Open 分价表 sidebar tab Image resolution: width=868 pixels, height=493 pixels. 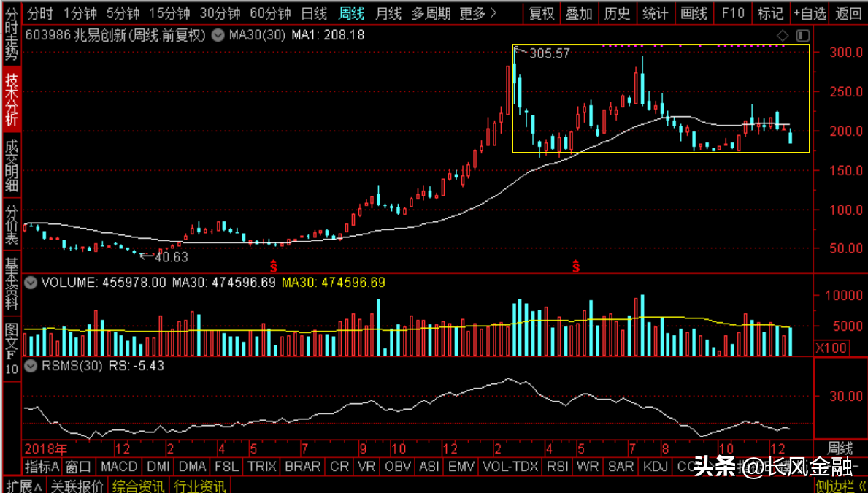click(11, 225)
